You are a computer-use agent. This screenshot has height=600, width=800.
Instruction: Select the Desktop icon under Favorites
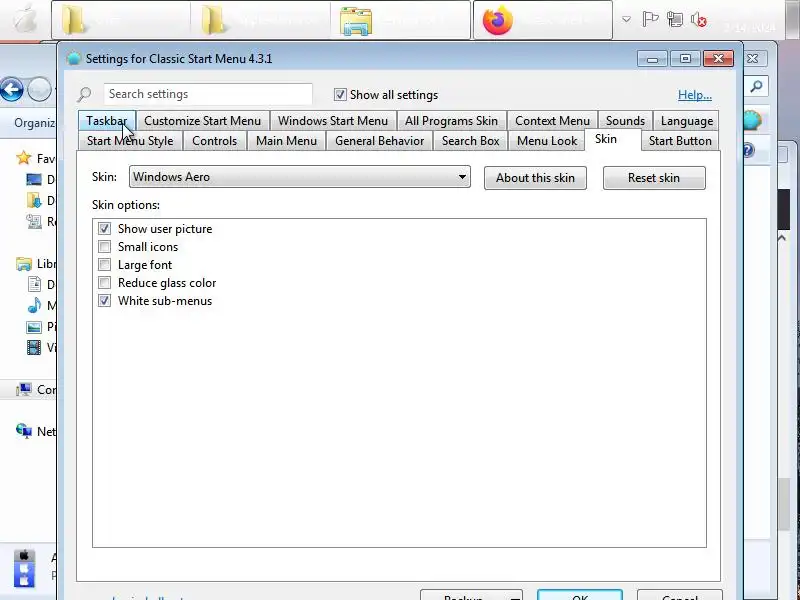click(x=34, y=180)
